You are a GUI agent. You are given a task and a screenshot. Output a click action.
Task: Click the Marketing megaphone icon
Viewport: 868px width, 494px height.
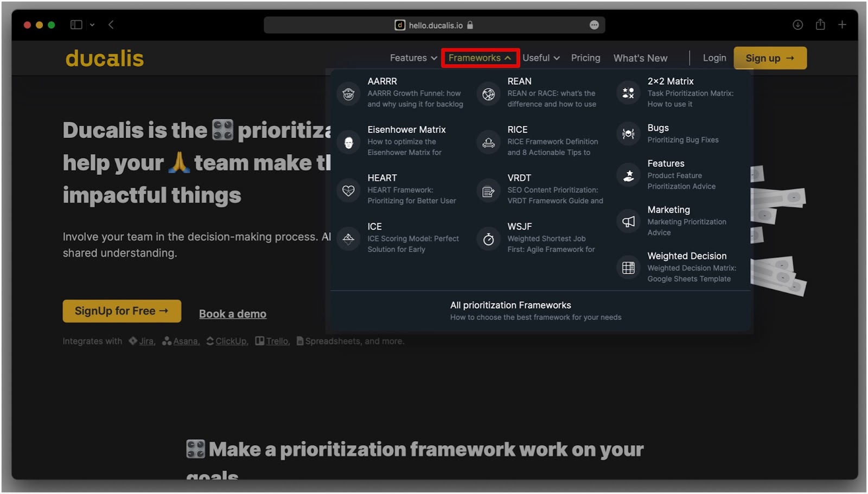click(628, 221)
